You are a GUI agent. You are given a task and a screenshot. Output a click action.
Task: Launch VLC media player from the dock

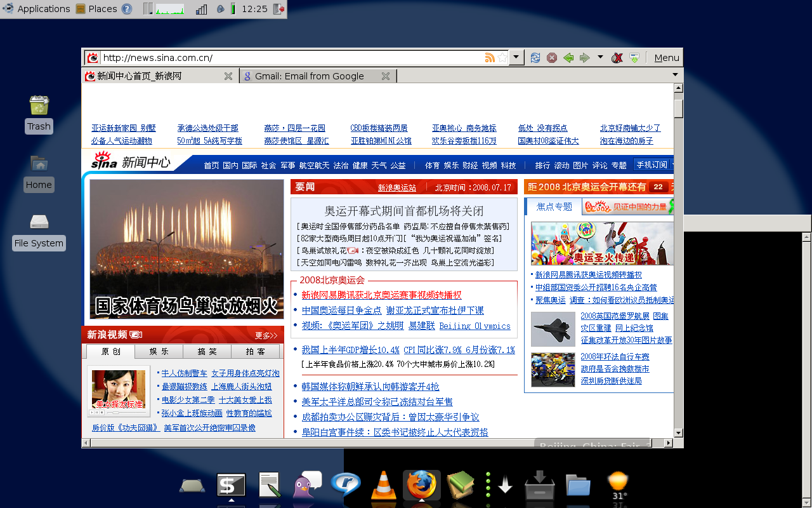[383, 485]
